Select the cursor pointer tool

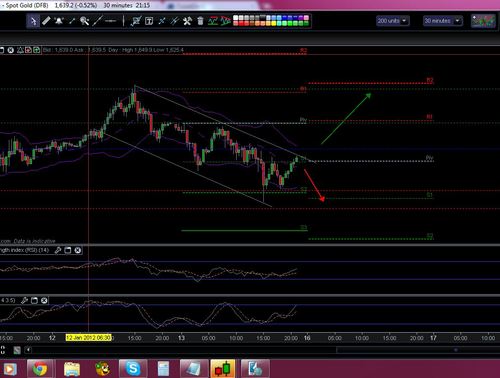tap(33, 21)
